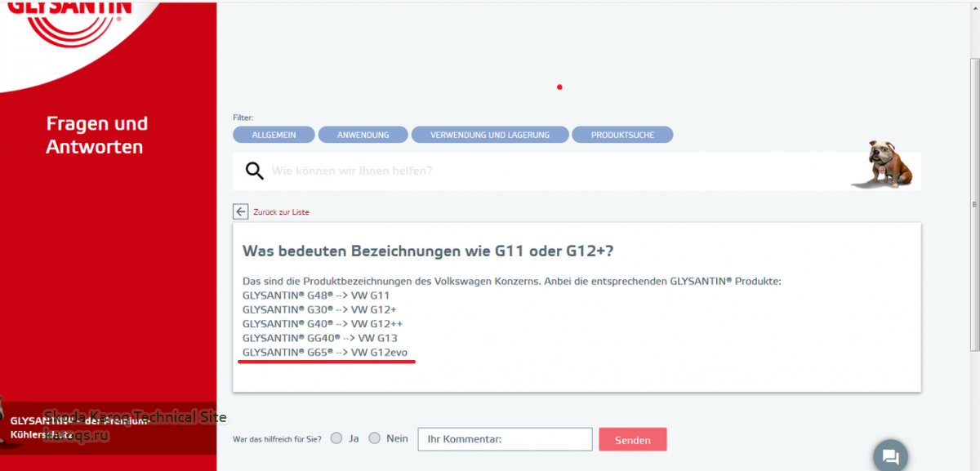
Task: Select the Ja radio button
Action: (336, 438)
